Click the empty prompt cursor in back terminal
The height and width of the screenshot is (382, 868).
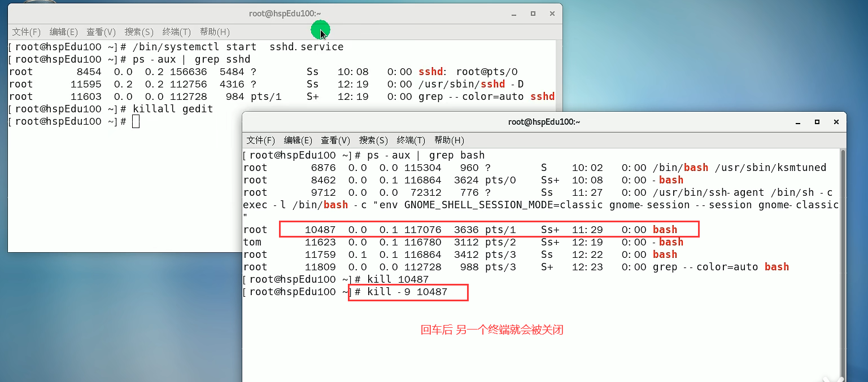coord(136,121)
